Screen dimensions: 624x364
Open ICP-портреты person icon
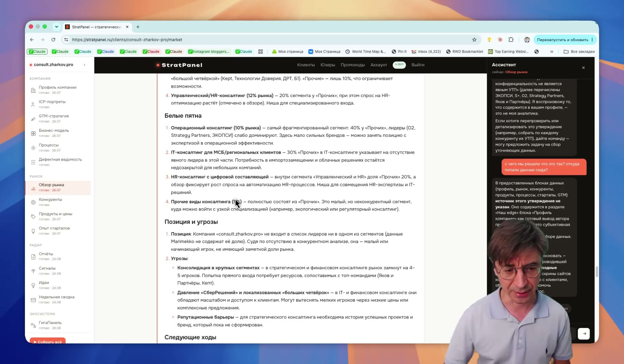point(33,104)
